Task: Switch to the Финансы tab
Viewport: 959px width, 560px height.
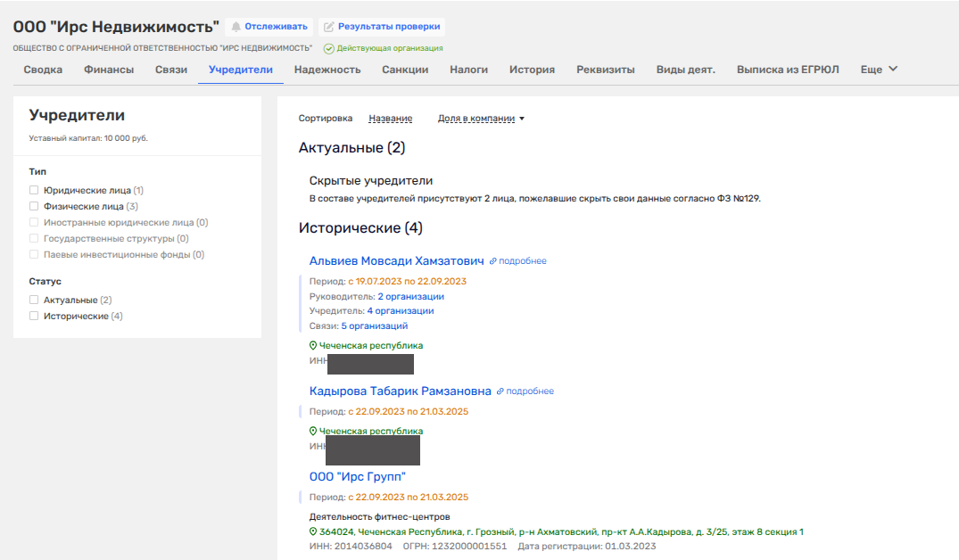Action: [x=109, y=70]
